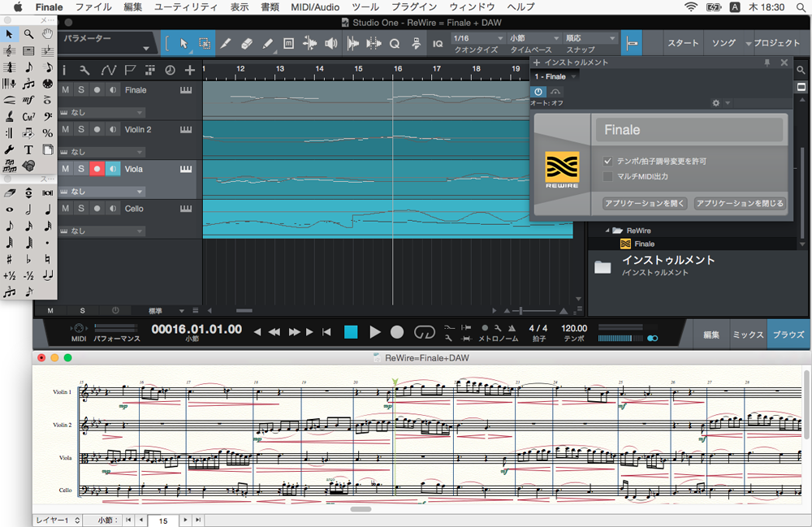
Task: Select the Finale Hand Grabber tool
Action: (x=47, y=34)
